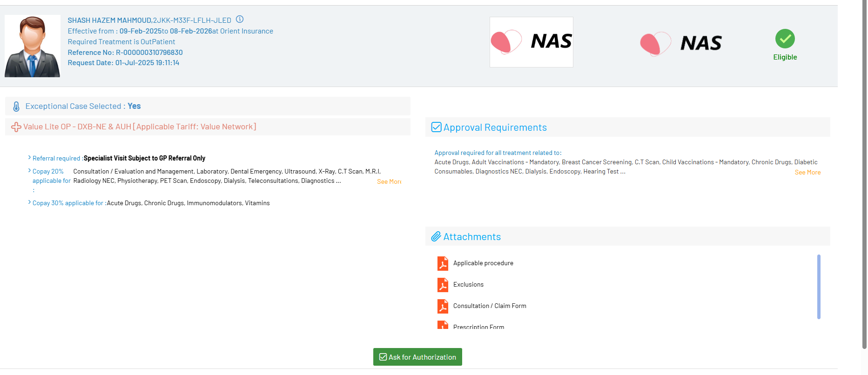Expand the Copay 20% row chevron

click(29, 171)
